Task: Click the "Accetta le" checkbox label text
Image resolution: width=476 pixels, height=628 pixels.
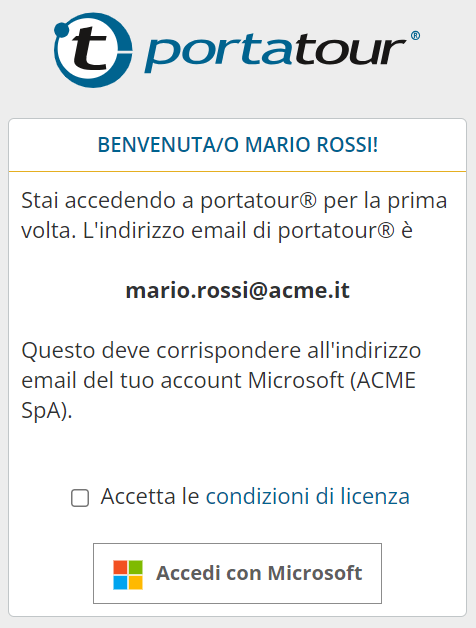Action: click(150, 497)
